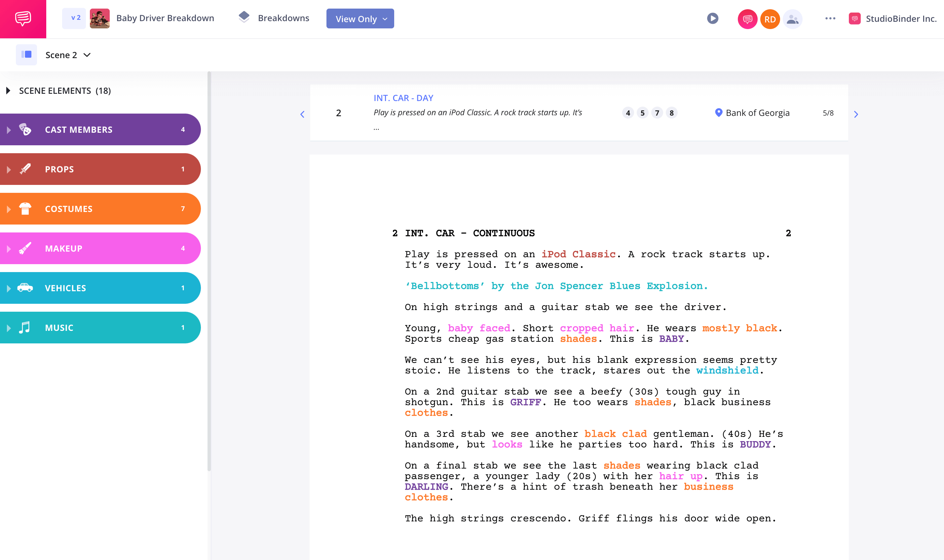
Task: Click cast member badge 4
Action: (x=627, y=113)
